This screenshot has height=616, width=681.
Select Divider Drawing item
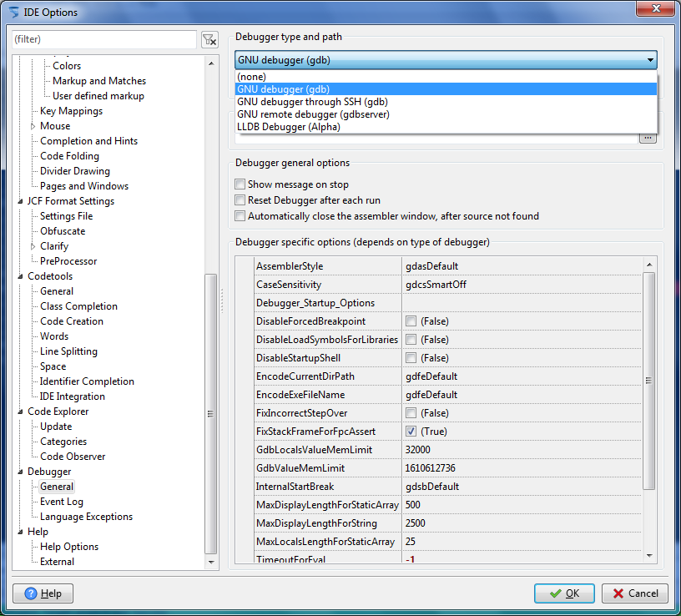[75, 171]
